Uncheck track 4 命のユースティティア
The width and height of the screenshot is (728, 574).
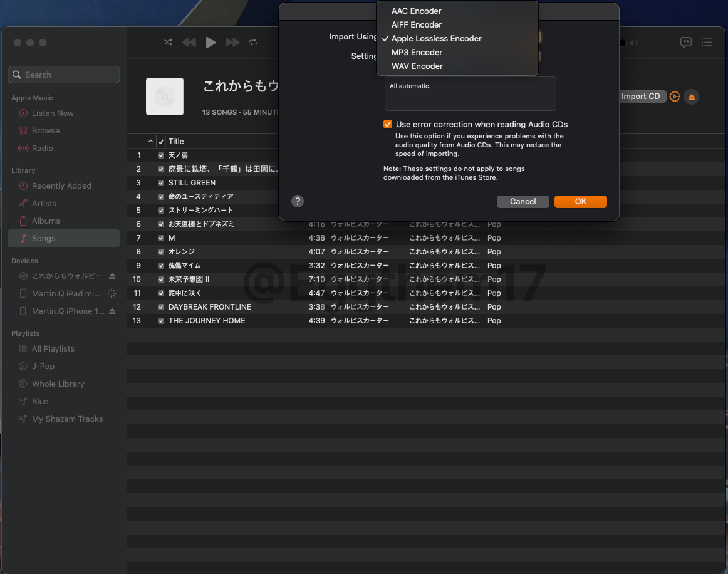click(160, 196)
